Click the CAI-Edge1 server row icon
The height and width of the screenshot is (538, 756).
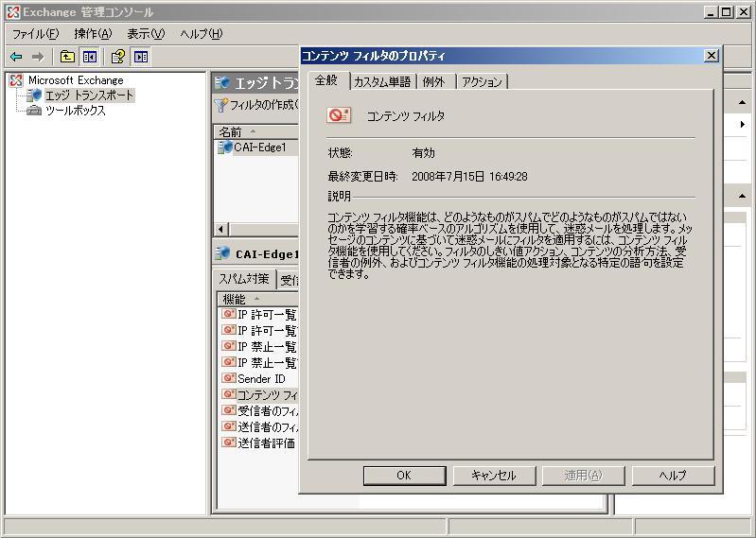pos(225,147)
